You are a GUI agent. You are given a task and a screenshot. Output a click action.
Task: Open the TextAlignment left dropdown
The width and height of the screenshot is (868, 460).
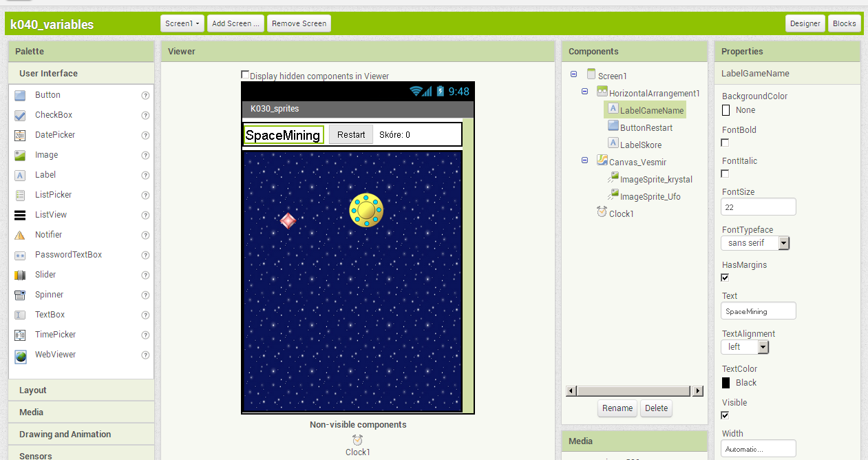coord(745,347)
